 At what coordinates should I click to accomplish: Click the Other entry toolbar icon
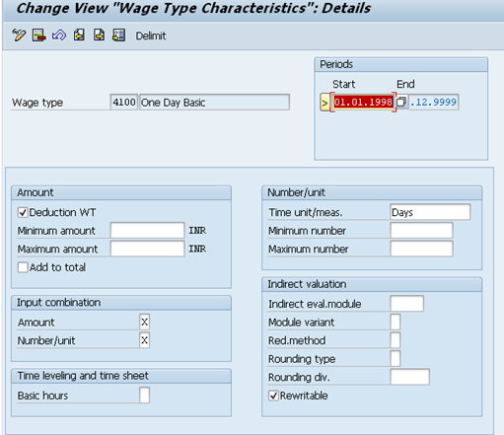point(119,35)
